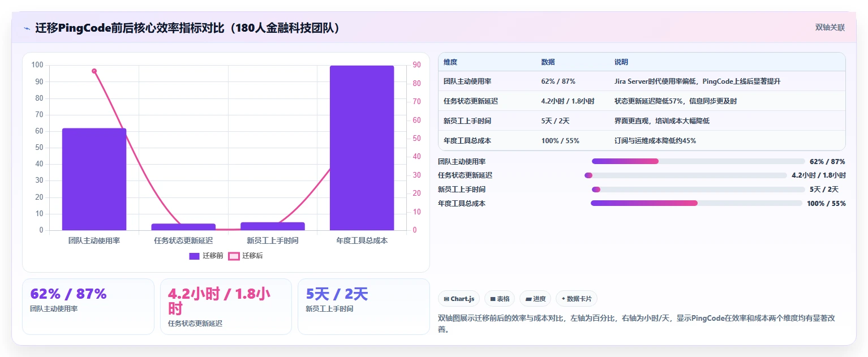Click the 年度工具总成本 table row label
Viewport: 868px width, 357px height.
(x=467, y=141)
